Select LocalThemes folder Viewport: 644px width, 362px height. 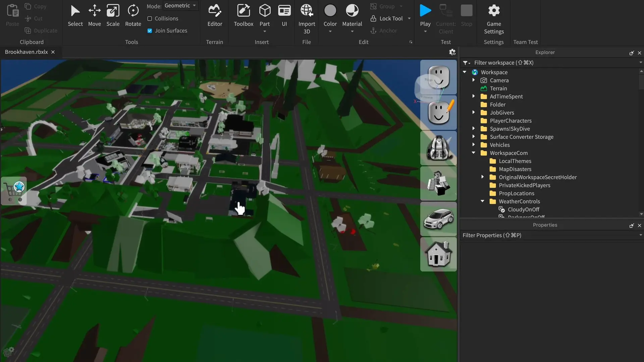[515, 161]
